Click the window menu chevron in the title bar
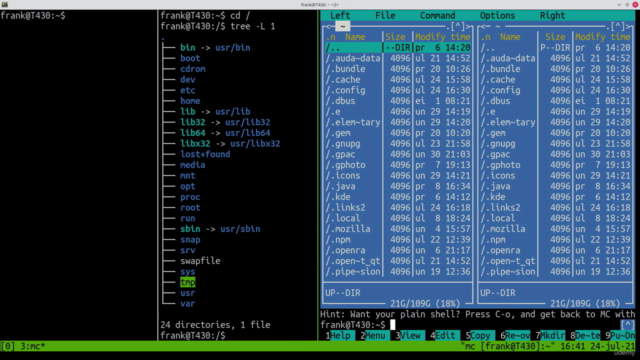 coord(619,4)
